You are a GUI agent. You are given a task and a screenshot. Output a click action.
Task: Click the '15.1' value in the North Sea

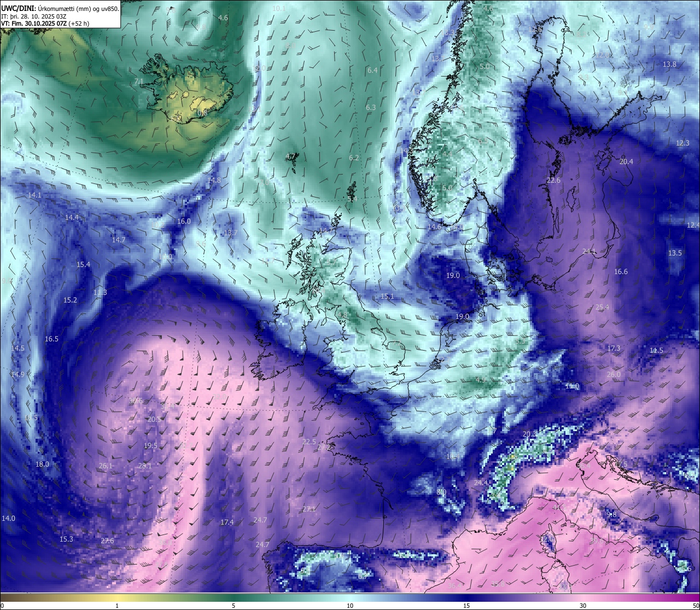(x=387, y=296)
